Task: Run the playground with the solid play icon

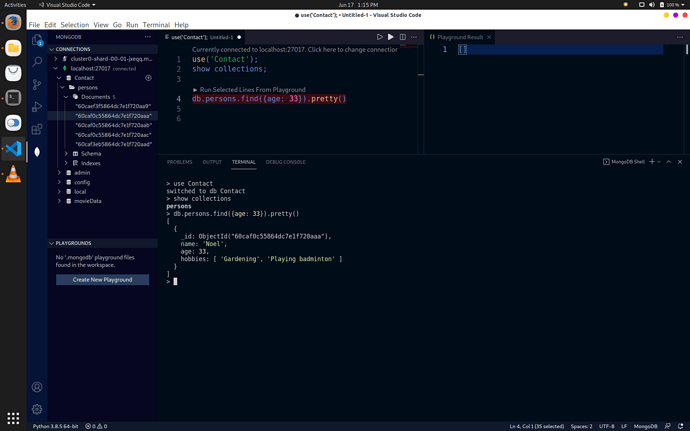Action: [x=391, y=37]
